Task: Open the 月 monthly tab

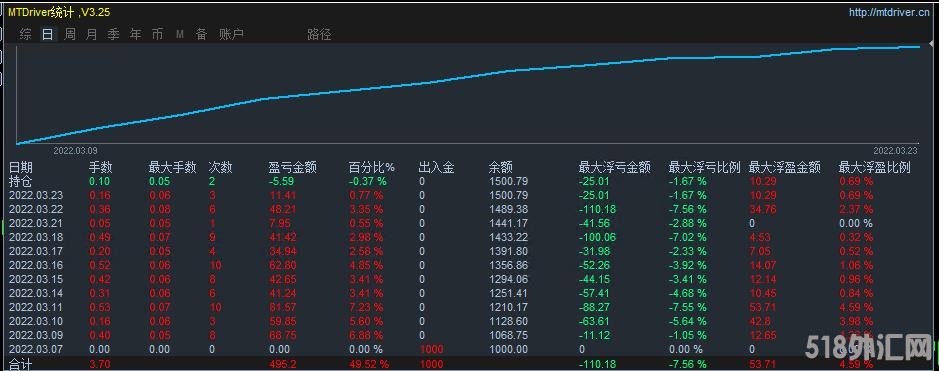Action: (x=91, y=35)
